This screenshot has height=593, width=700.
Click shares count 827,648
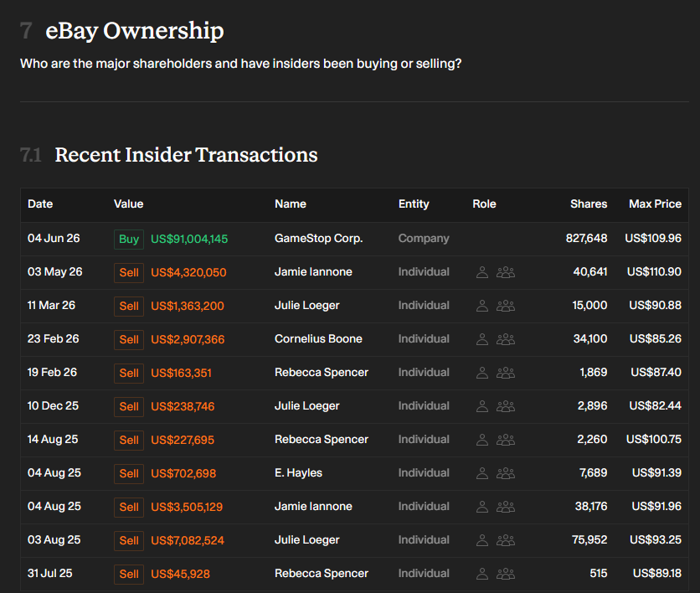[x=587, y=239]
